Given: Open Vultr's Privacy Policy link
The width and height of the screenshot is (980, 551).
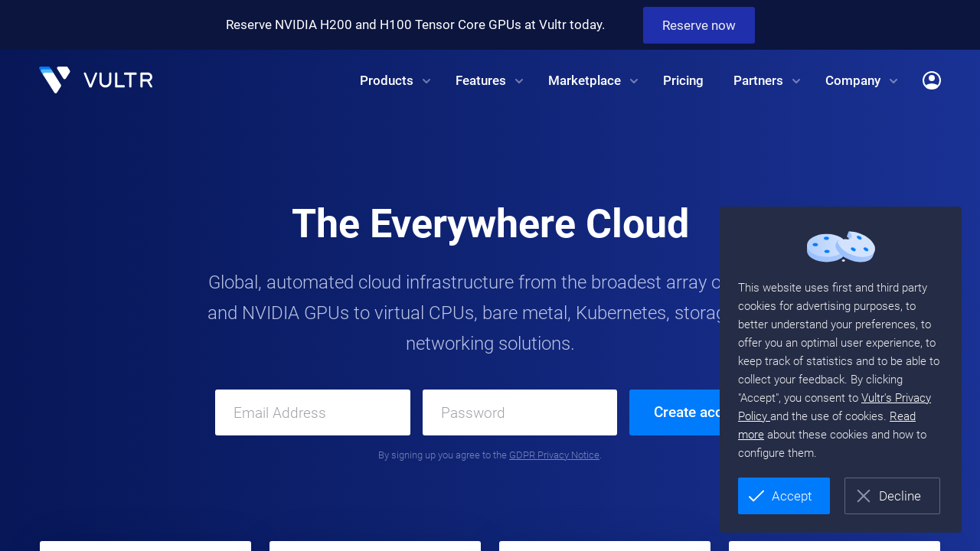Looking at the screenshot, I should [896, 397].
